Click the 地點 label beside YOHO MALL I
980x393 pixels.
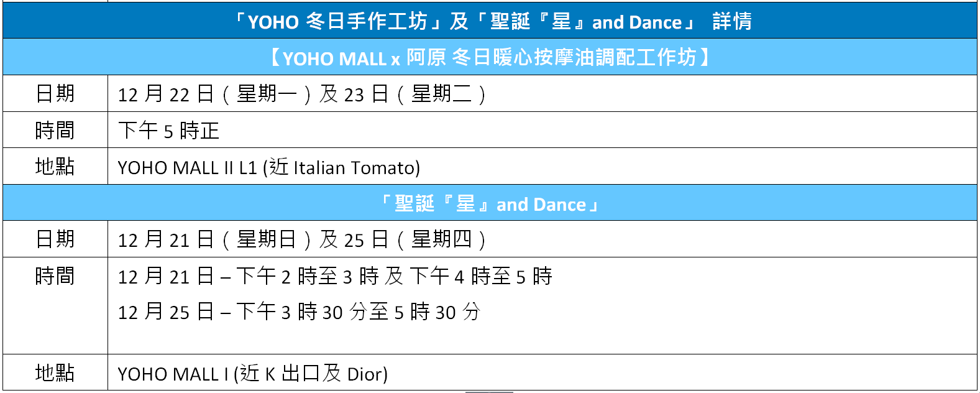click(x=55, y=373)
